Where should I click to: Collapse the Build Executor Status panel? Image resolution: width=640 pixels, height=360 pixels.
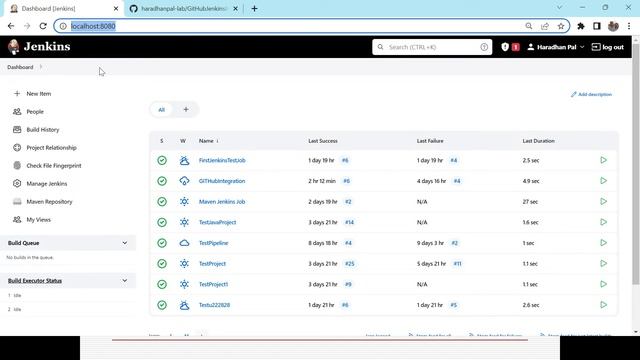(124, 280)
